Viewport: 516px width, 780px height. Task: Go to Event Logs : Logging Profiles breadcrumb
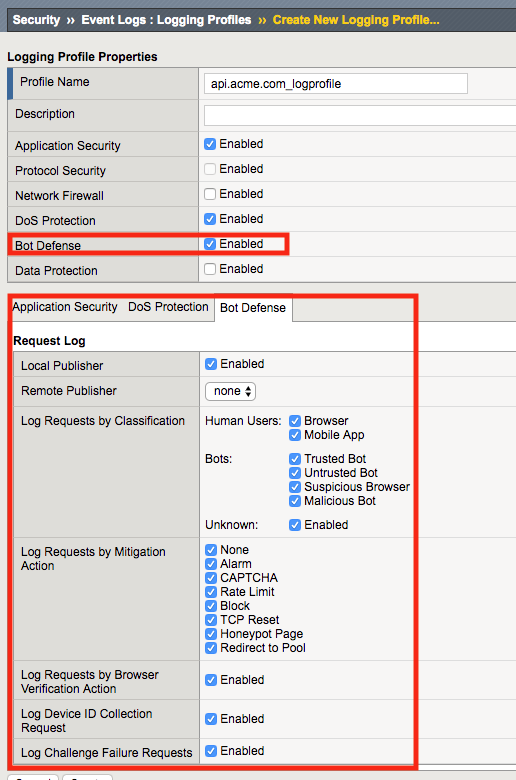pos(166,20)
